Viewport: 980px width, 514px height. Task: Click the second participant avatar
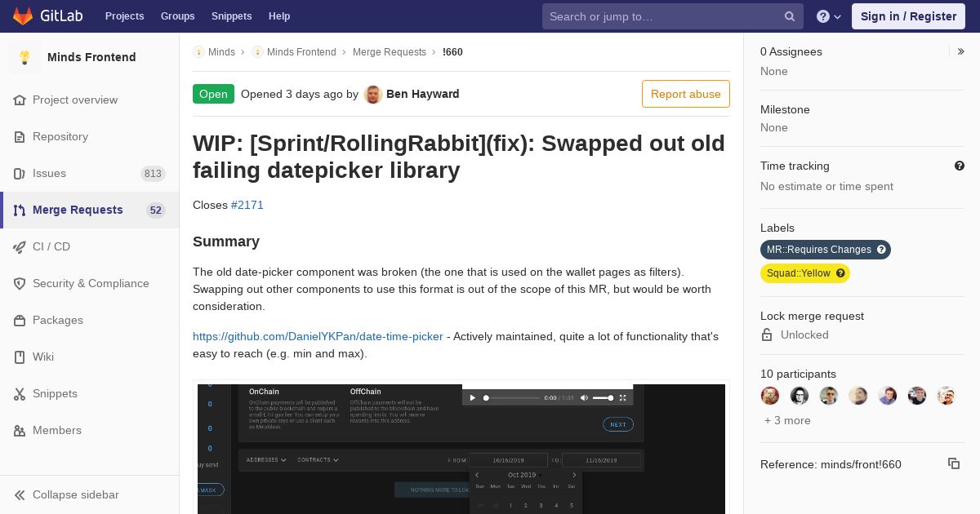(800, 396)
